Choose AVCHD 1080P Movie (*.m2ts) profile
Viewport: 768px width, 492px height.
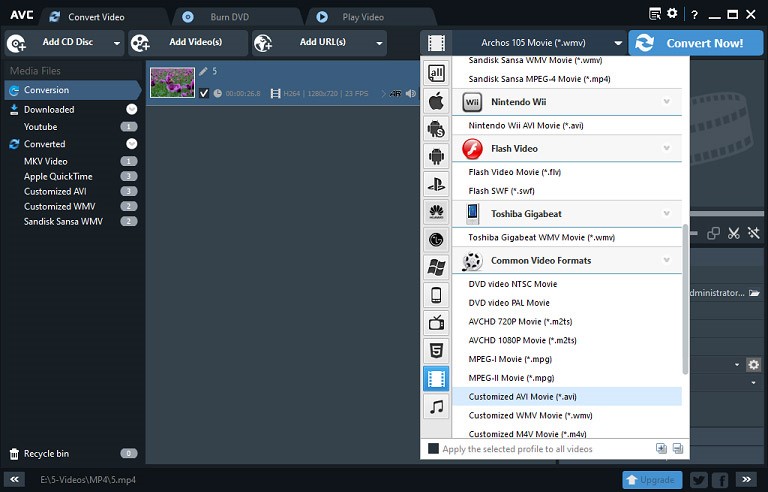point(567,340)
